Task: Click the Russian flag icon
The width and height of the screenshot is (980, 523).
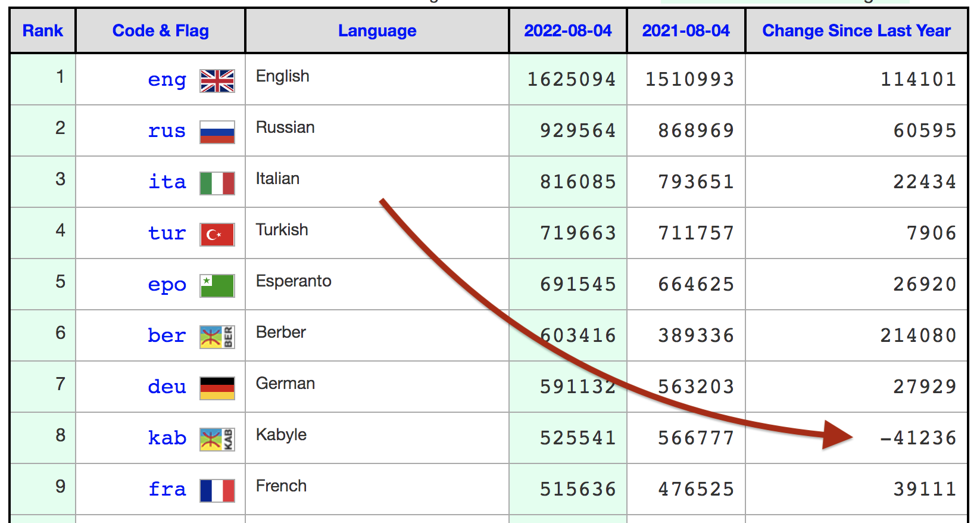Action: point(217,132)
